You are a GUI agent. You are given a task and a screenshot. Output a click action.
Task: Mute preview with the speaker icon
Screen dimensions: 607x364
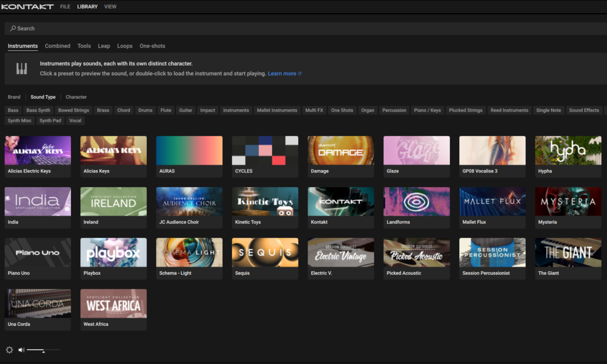(21, 350)
